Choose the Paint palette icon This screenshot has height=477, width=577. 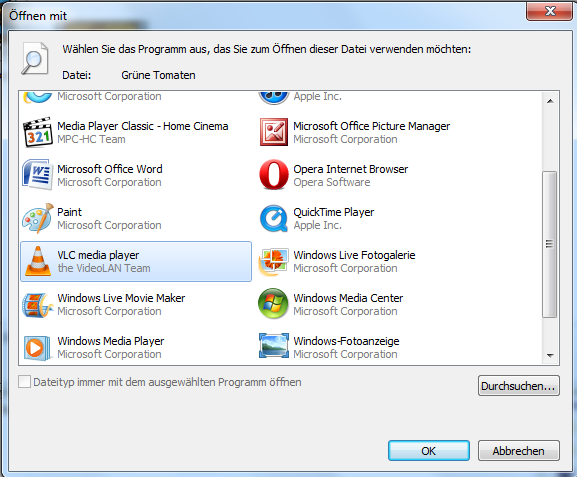coord(38,218)
